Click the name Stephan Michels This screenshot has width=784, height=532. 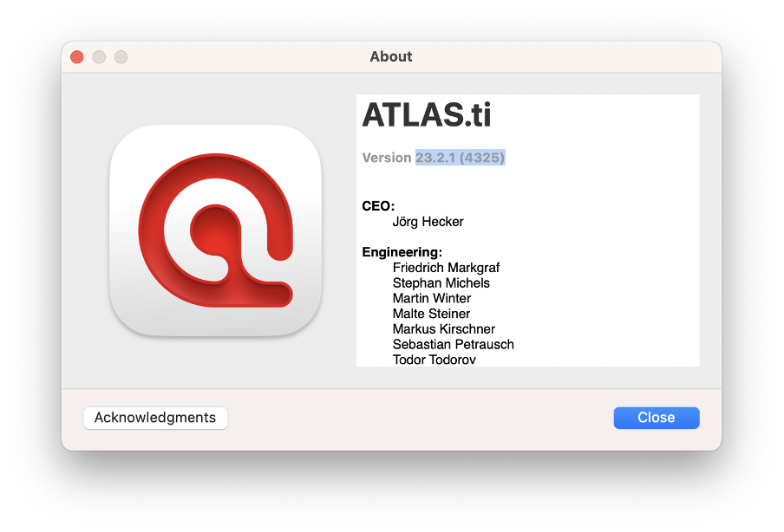coord(441,283)
